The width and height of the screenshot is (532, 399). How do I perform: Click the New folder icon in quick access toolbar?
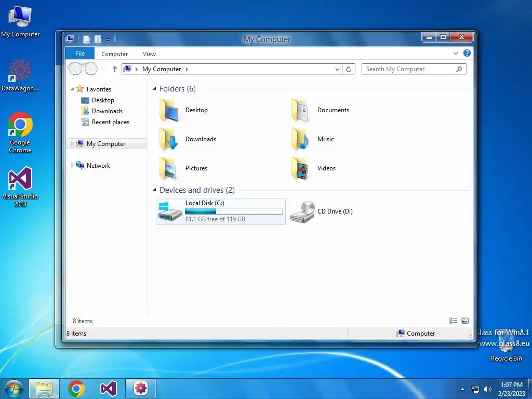pyautogui.click(x=98, y=39)
